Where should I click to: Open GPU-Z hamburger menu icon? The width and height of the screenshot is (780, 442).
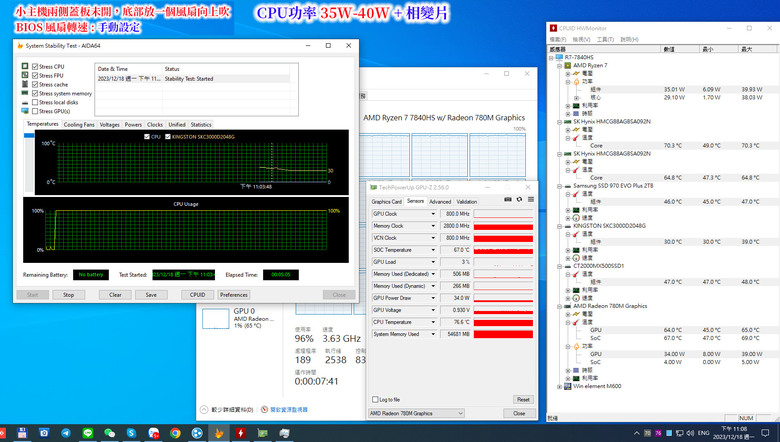click(531, 199)
